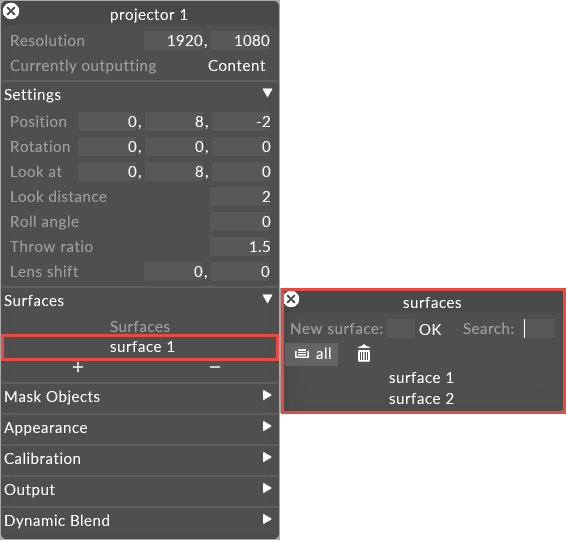Select the 'all' folder filter button
566x540 pixels.
pyautogui.click(x=312, y=354)
